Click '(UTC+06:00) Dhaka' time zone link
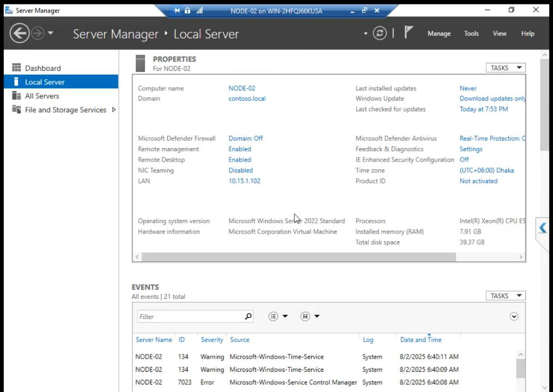This screenshot has width=553, height=392. [487, 170]
